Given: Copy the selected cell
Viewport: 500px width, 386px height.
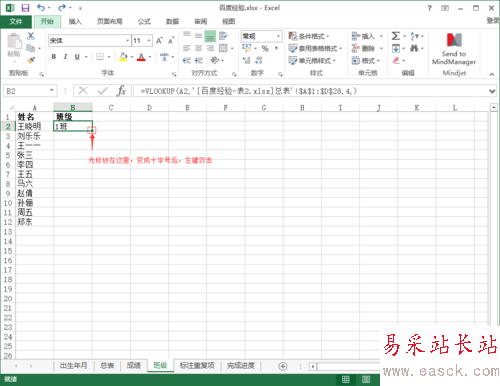Looking at the screenshot, I should (30, 48).
